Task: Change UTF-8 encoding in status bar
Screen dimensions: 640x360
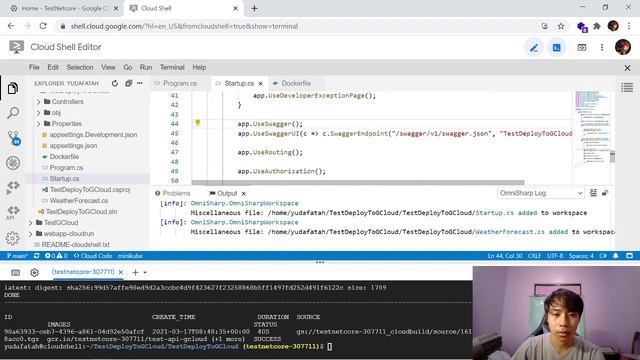Action: pyautogui.click(x=555, y=256)
